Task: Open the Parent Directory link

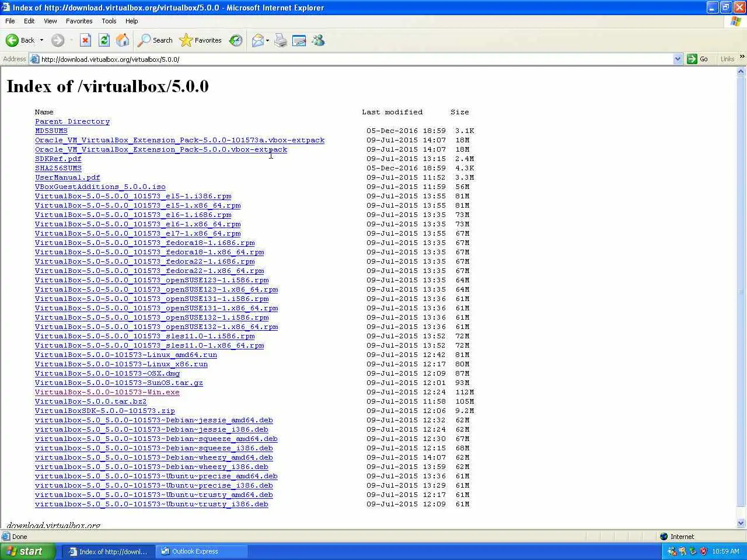Action: pyautogui.click(x=72, y=121)
